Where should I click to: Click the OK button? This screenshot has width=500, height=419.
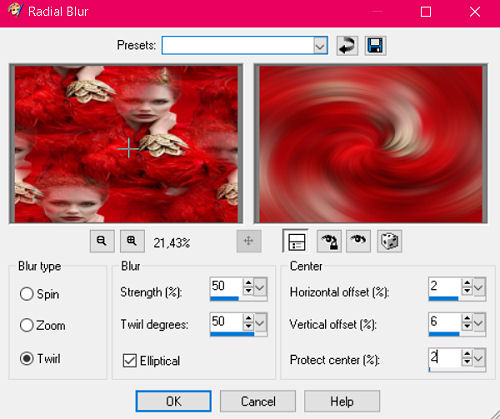click(x=173, y=401)
